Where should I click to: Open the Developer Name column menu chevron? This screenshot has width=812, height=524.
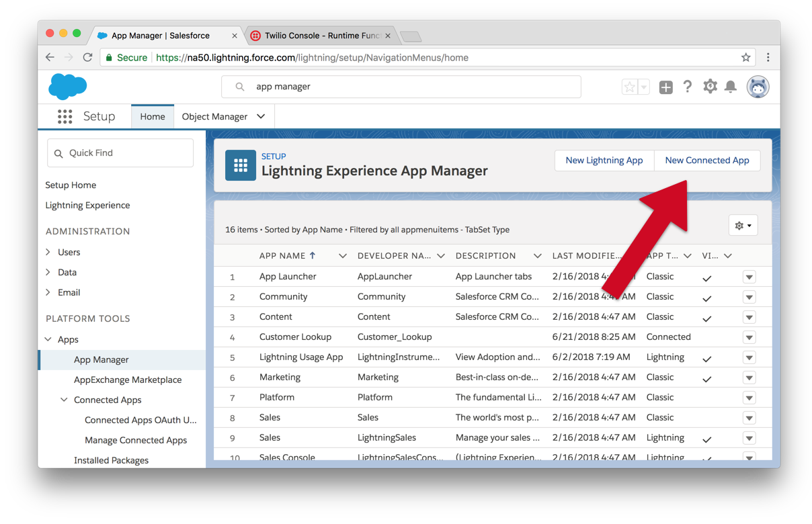pyautogui.click(x=441, y=256)
